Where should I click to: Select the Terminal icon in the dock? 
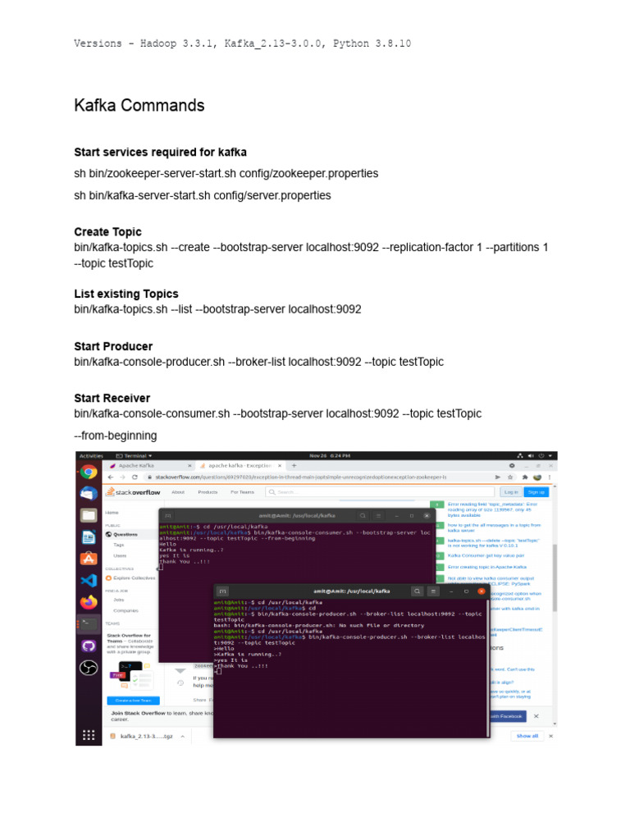(89, 624)
